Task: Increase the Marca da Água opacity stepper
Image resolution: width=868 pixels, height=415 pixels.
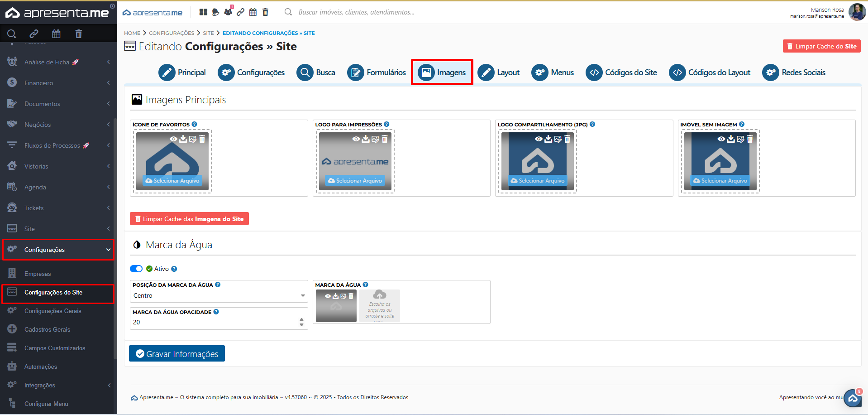Action: click(x=301, y=319)
